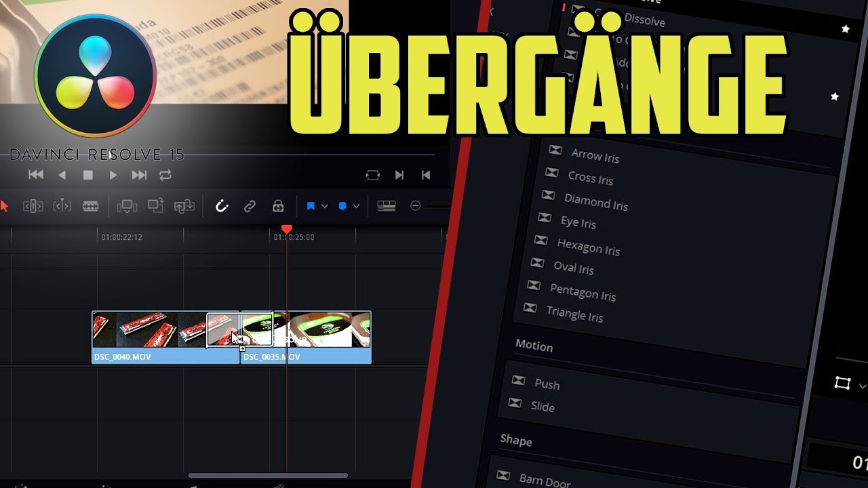Select the Slide transition
This screenshot has height=488, width=868.
542,407
